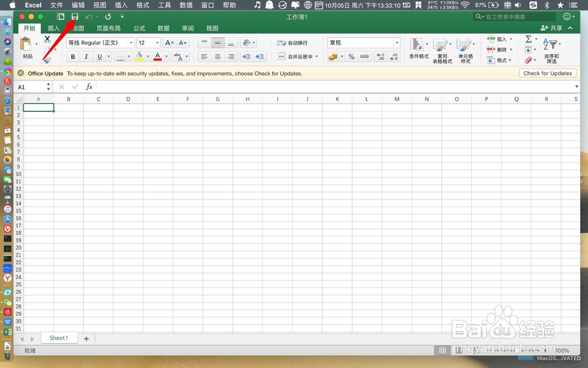
Task: Collapse the ribbon with the chevron
Action: 570,28
